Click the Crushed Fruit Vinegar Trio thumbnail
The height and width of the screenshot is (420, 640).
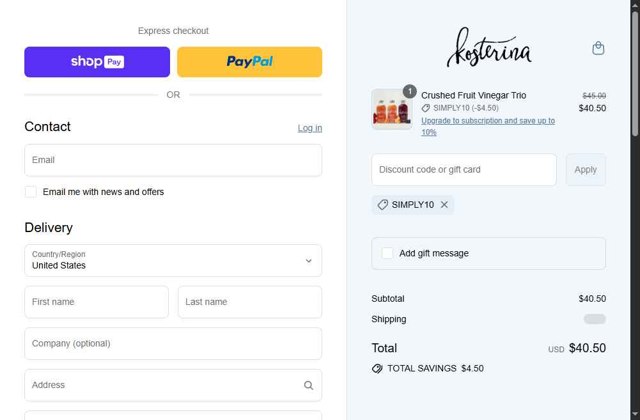pos(392,109)
